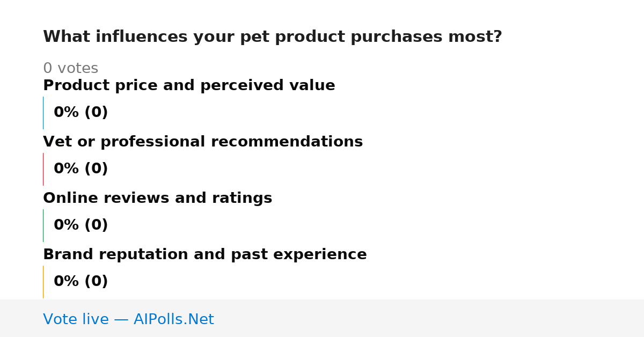Click the orange result bar for brand reputation
Screen dimensions: 644x337
[x=43, y=282]
